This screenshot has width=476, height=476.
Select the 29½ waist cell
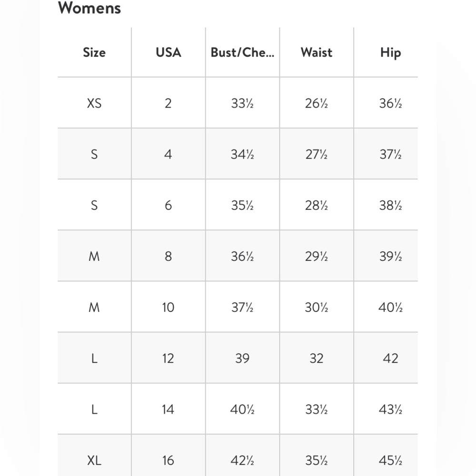(x=317, y=256)
